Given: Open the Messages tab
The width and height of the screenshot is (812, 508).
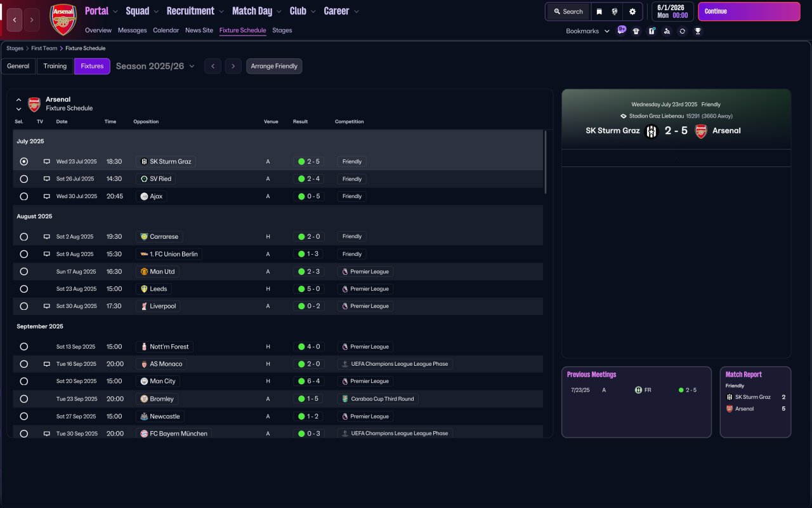Looking at the screenshot, I should 132,30.
